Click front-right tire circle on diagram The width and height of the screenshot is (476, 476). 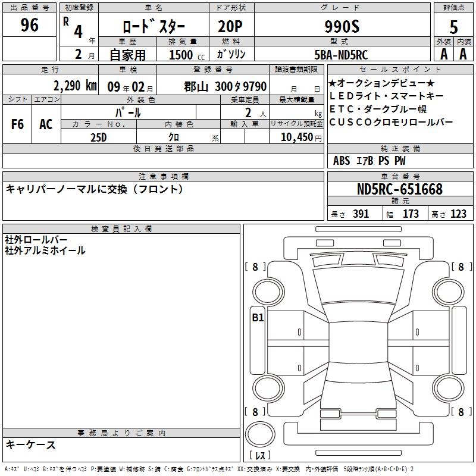tap(449, 292)
